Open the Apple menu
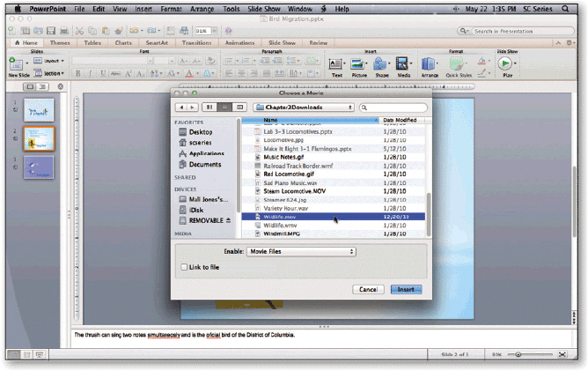 18,9
